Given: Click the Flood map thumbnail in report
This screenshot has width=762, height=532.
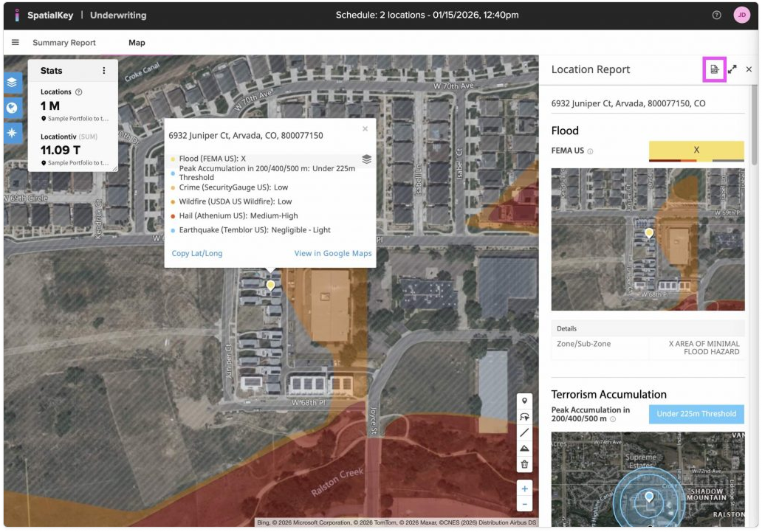Looking at the screenshot, I should pos(648,239).
